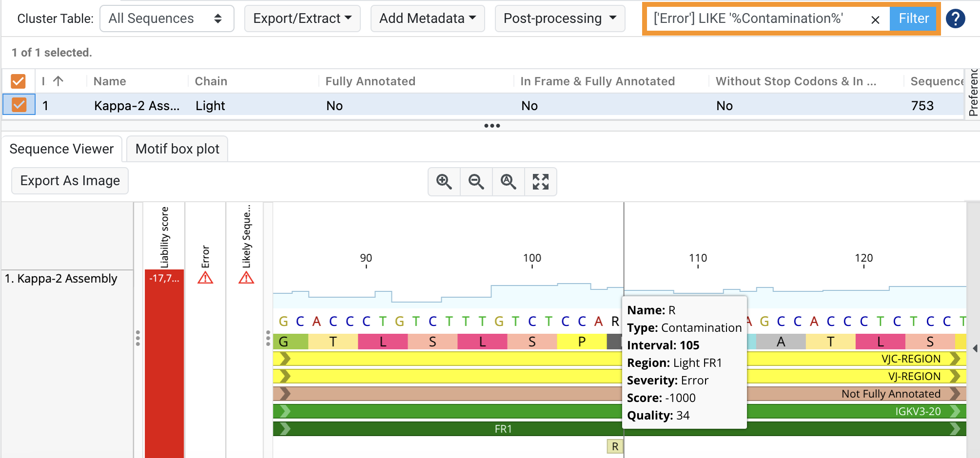Click the Likely Sequence warning triangle icon

pyautogui.click(x=246, y=278)
